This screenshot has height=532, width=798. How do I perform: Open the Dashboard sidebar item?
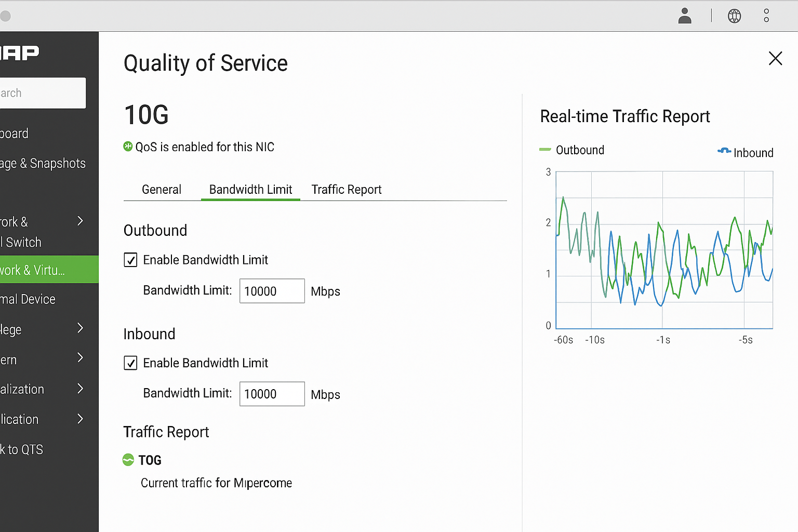tap(15, 134)
